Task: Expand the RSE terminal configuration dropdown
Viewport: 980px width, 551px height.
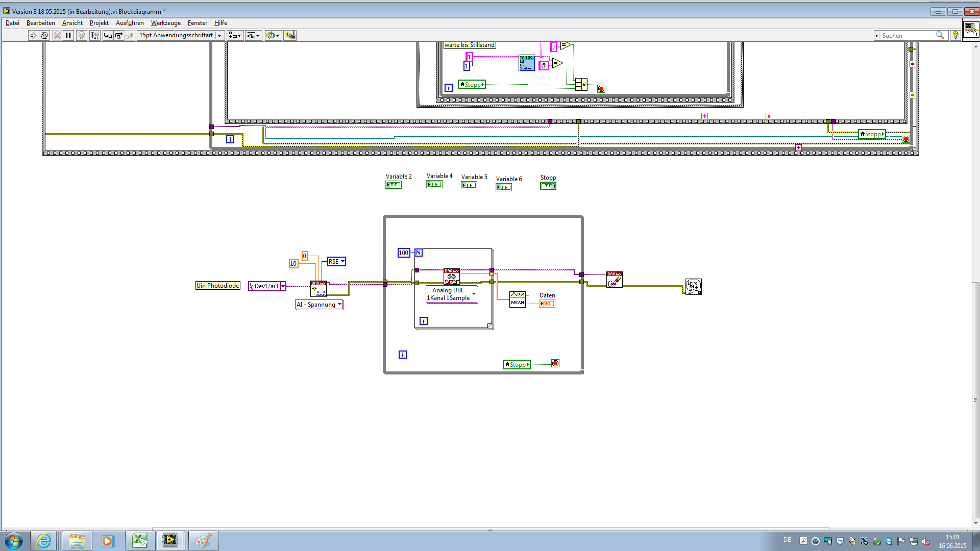Action: (x=342, y=261)
